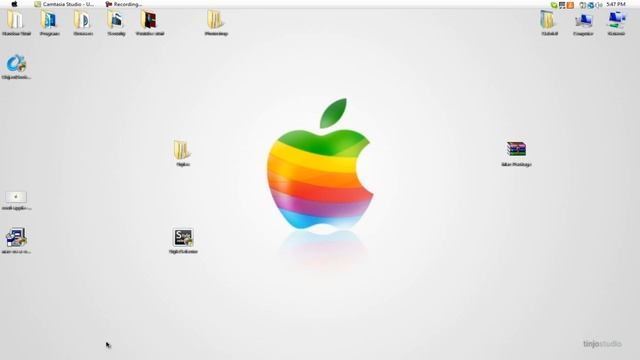Click the gray monitor tray icon
The image size is (640, 360).
click(x=562, y=5)
